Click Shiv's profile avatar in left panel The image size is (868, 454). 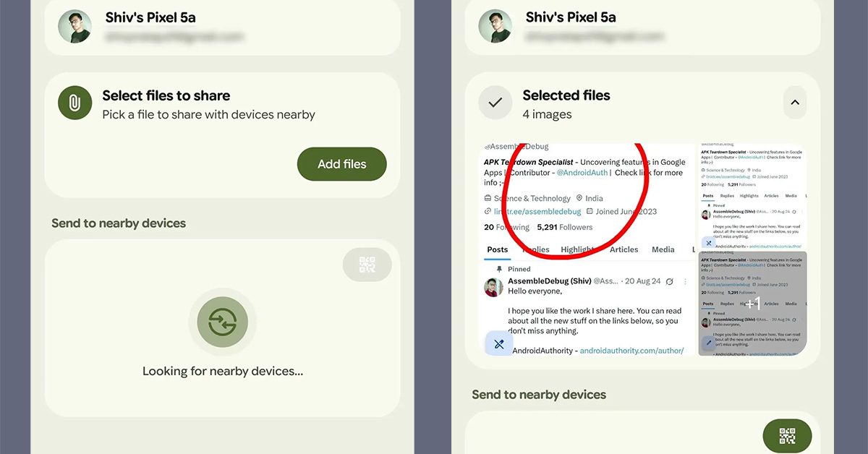click(75, 27)
